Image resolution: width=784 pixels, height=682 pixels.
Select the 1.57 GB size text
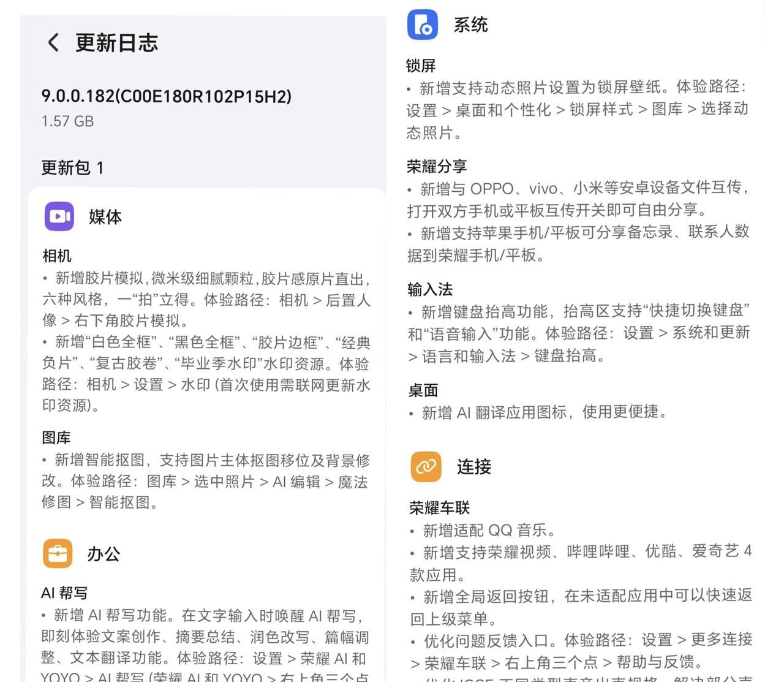pyautogui.click(x=67, y=121)
